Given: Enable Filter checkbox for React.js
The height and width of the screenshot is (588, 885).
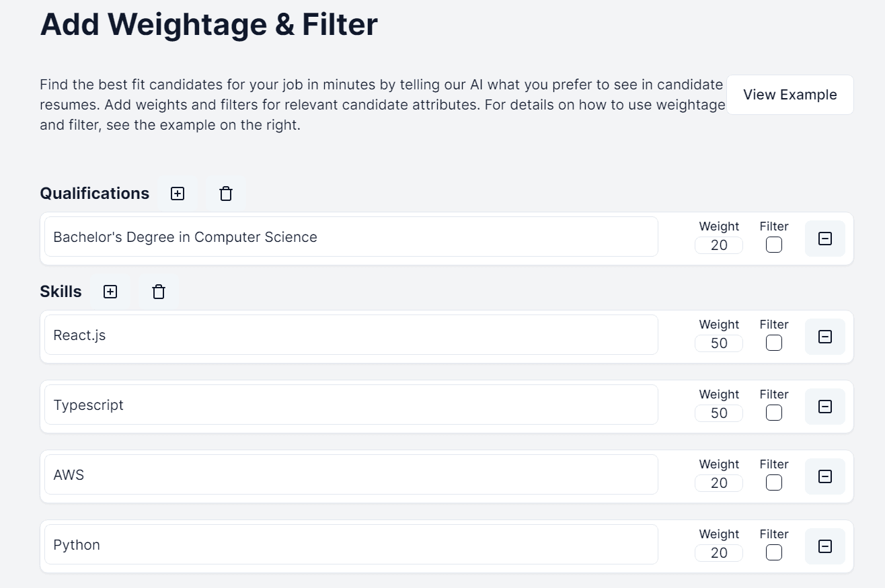Looking at the screenshot, I should pos(774,343).
